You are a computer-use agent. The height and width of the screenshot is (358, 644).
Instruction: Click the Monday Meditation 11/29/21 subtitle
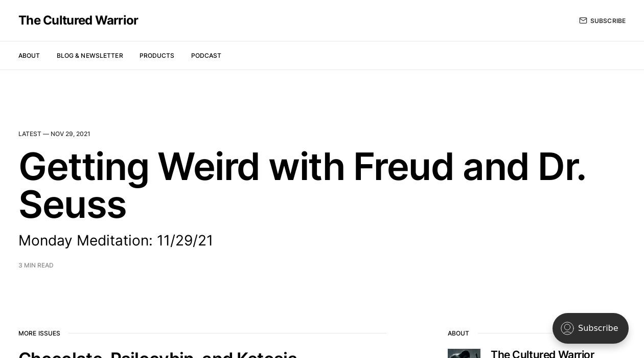click(116, 240)
